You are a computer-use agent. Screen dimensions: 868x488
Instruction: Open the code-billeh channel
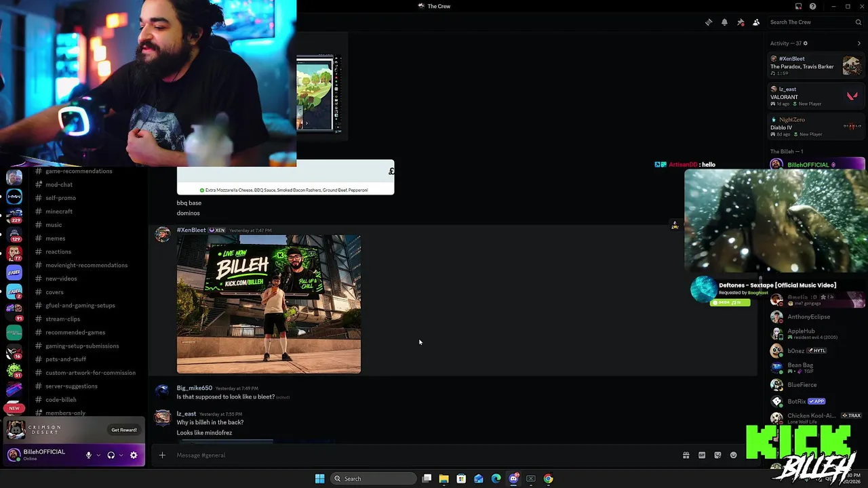point(61,400)
